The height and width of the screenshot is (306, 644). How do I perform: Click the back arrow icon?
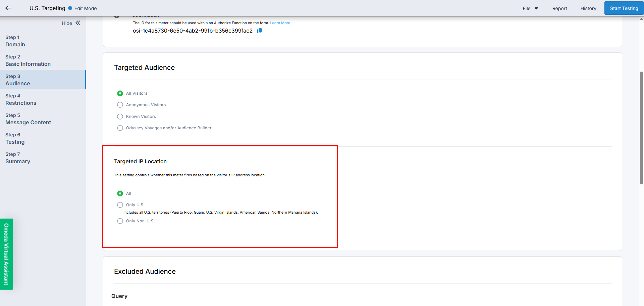[8, 8]
